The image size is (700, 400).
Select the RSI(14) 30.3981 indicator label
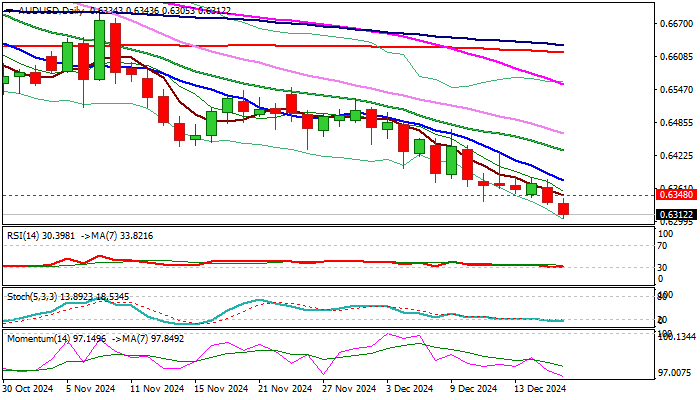click(41, 236)
